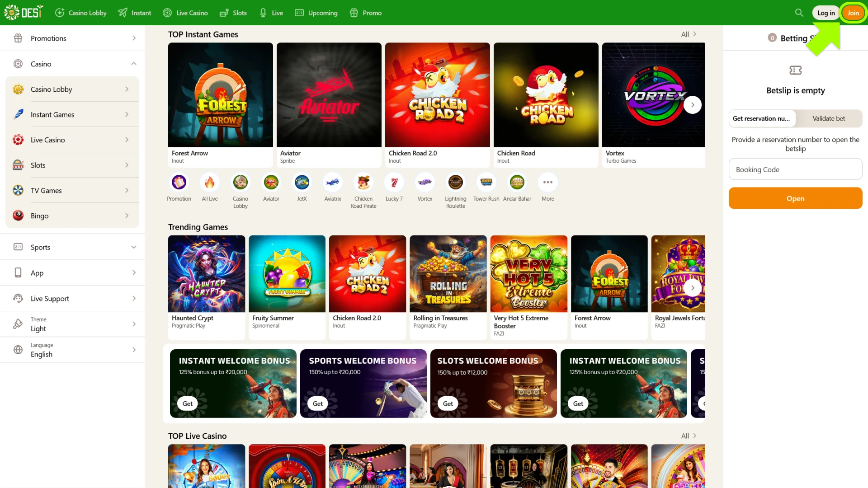This screenshot has width=868, height=488.
Task: Collapse the Casino section
Action: (x=133, y=63)
